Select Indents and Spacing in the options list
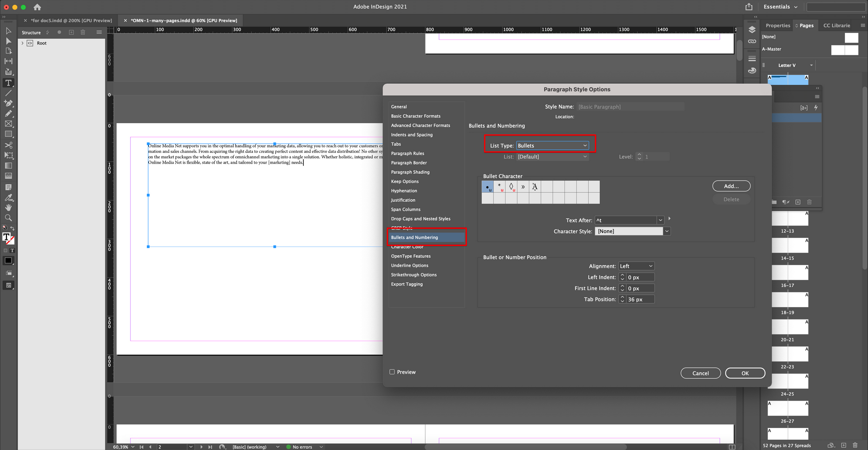This screenshot has width=868, height=450. [412, 135]
